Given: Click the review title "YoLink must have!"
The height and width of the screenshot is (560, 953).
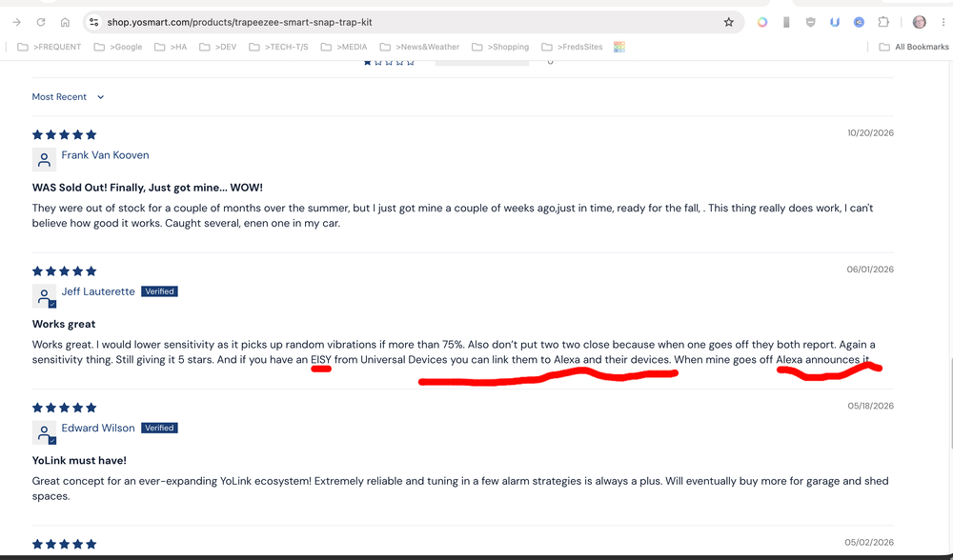Looking at the screenshot, I should click(80, 461).
